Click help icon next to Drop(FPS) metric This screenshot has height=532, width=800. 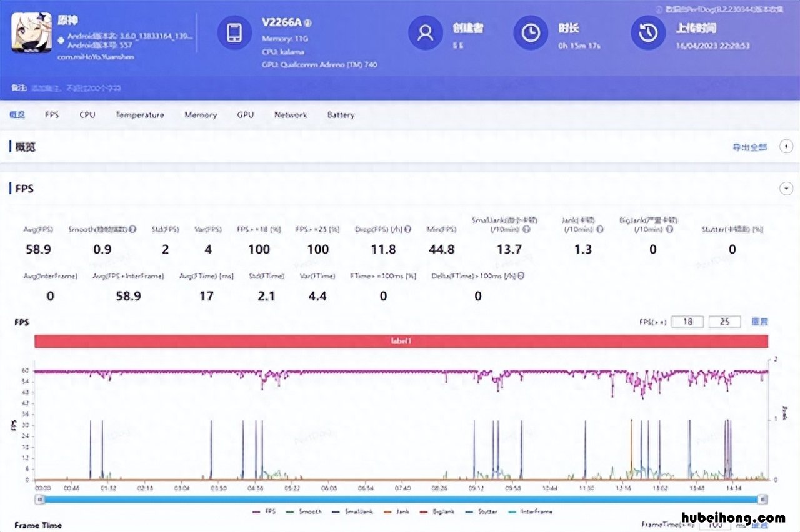click(407, 229)
